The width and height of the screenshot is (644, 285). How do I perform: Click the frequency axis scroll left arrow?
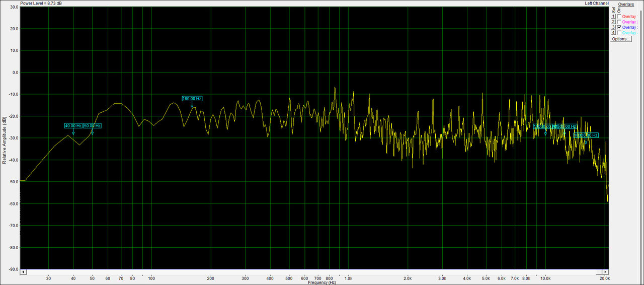coord(23,272)
